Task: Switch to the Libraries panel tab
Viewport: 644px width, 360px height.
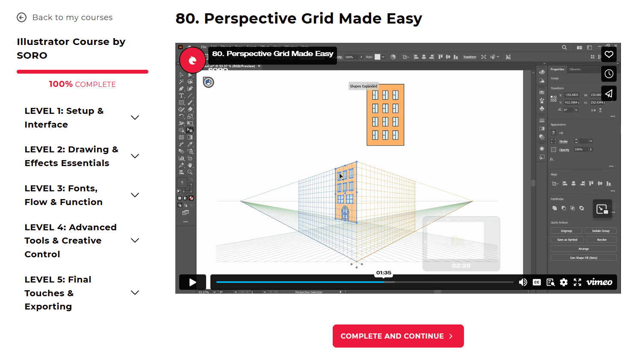Action: [x=575, y=69]
